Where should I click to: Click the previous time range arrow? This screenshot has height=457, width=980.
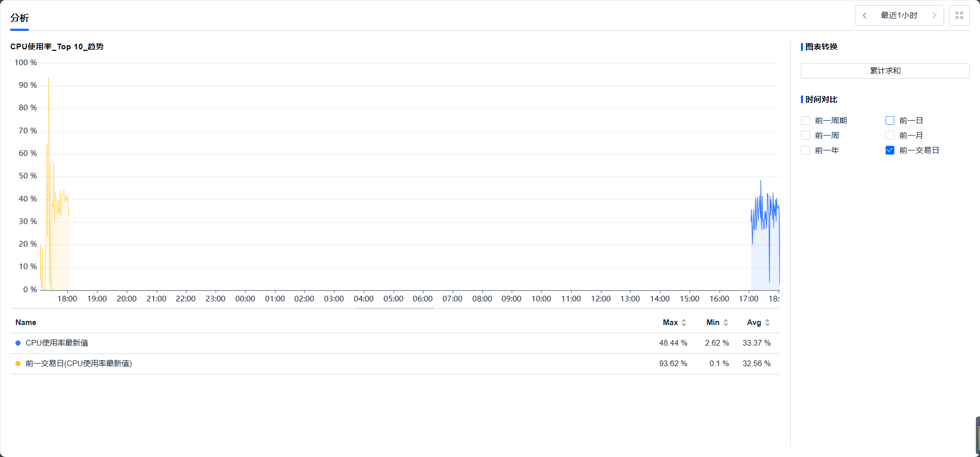tap(865, 15)
